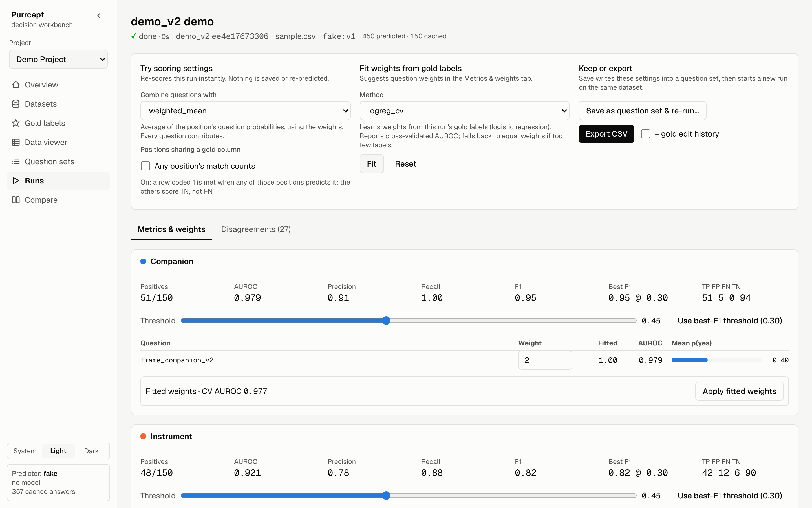Click Save as question set & re-run

[642, 111]
